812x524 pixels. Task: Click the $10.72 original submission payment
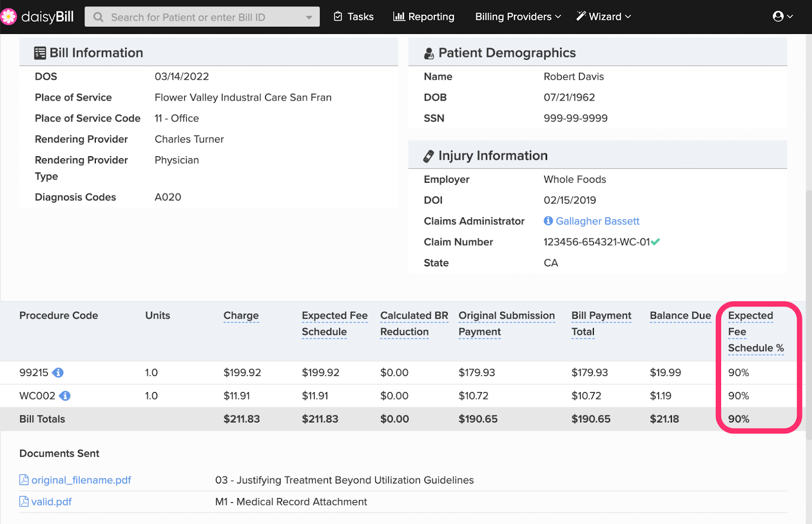pos(473,396)
